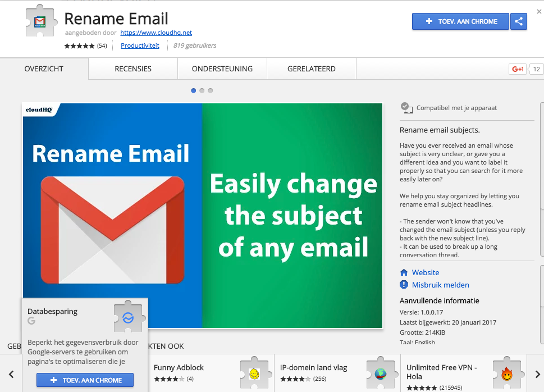
Task: Open the Gerelateerd tab
Action: click(x=311, y=69)
